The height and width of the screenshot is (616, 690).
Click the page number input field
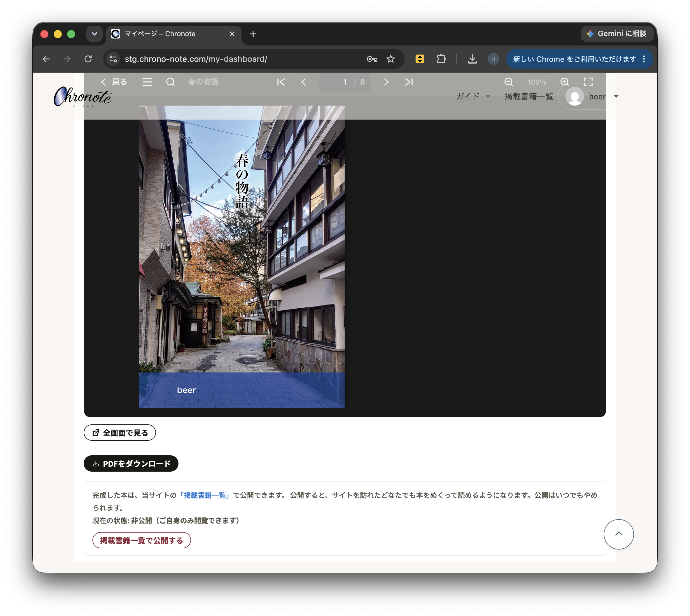coord(345,82)
